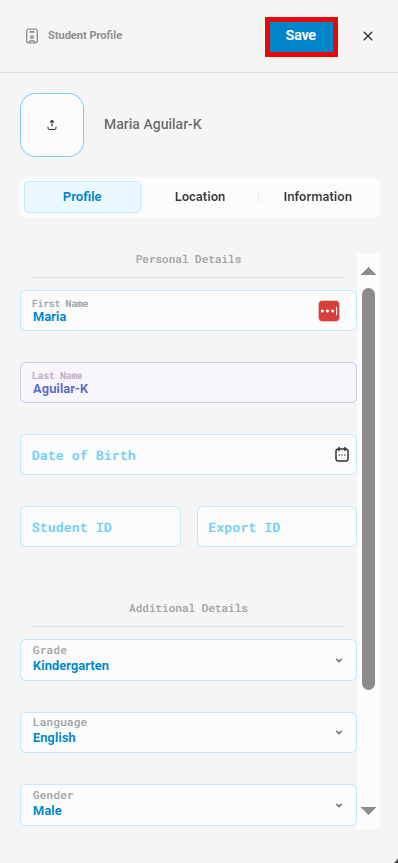Screen dimensions: 398x863
Task: Click the First Name field
Action: tap(188, 310)
